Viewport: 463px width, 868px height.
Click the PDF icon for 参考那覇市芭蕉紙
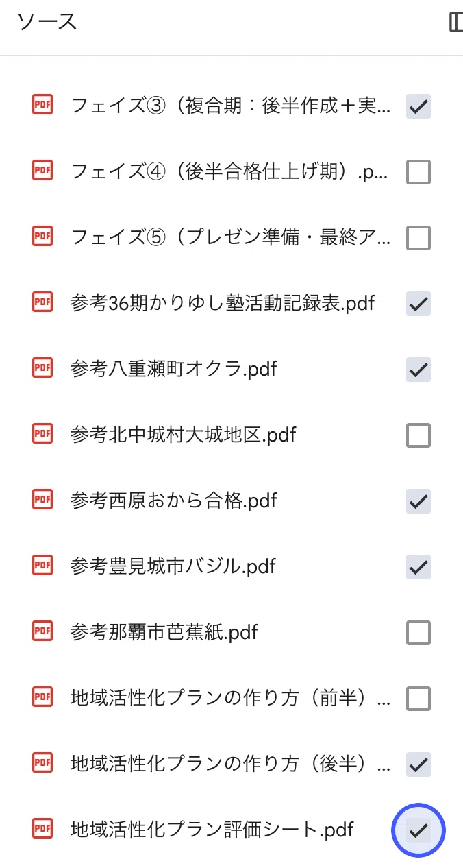point(42,631)
